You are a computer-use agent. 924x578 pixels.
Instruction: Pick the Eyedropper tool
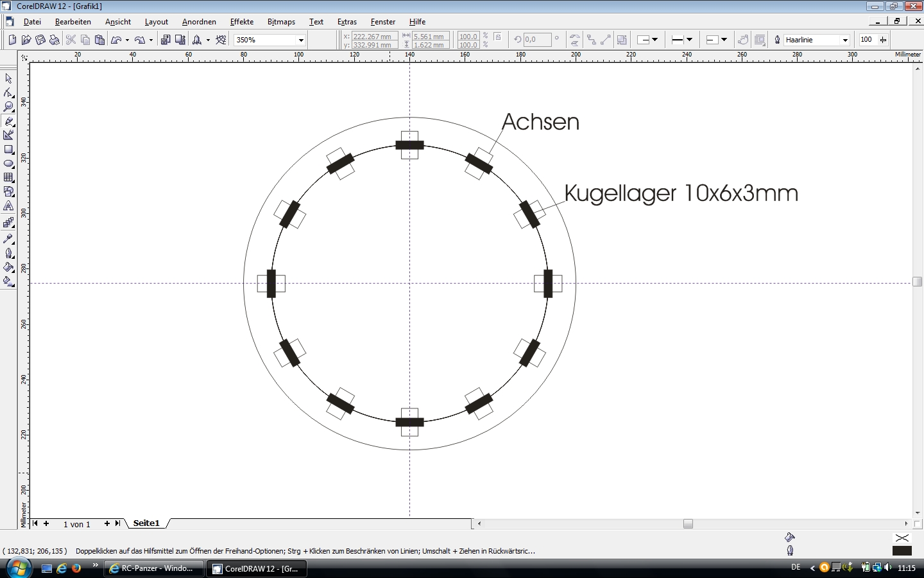8,238
